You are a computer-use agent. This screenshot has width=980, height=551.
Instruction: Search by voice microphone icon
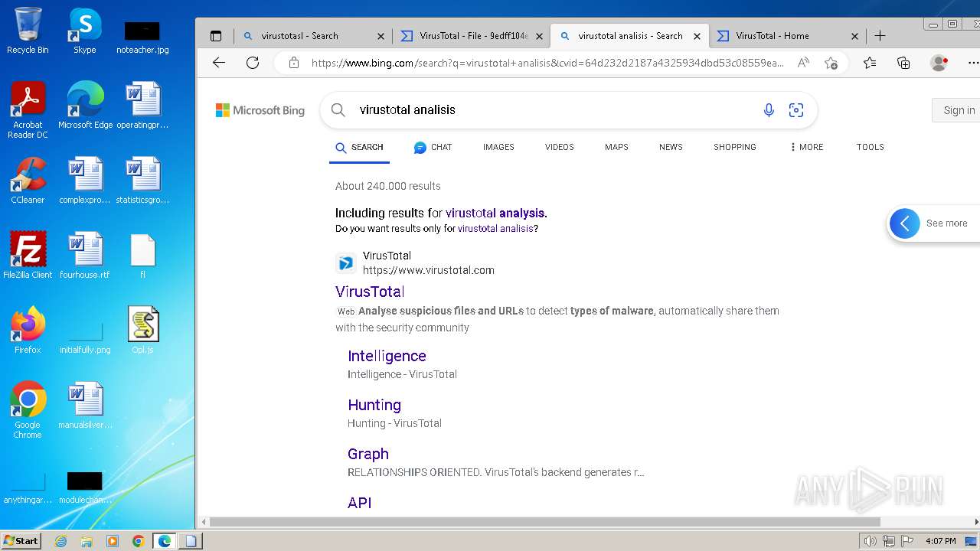pos(769,110)
